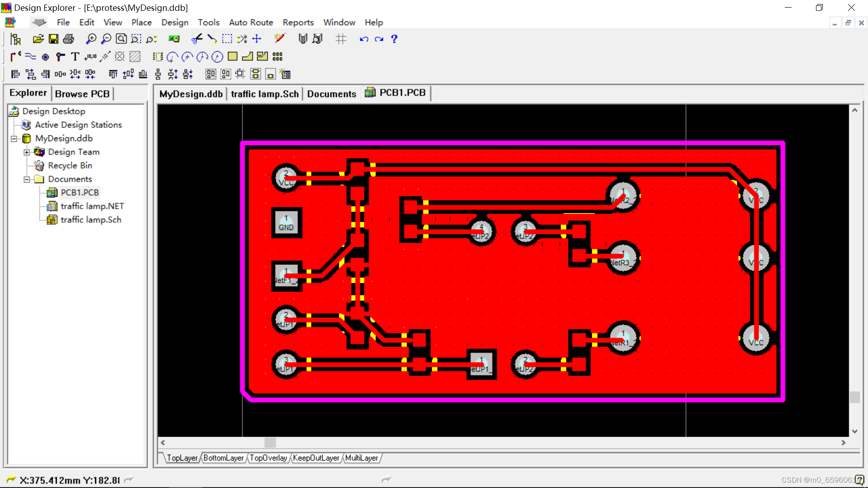
Task: Click the Undo arrow icon
Action: point(363,39)
